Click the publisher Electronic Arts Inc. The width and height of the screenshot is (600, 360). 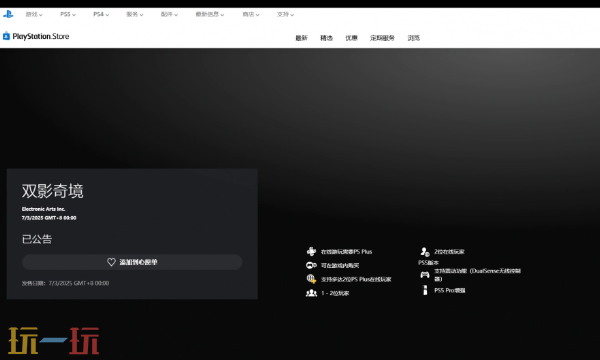click(x=43, y=209)
